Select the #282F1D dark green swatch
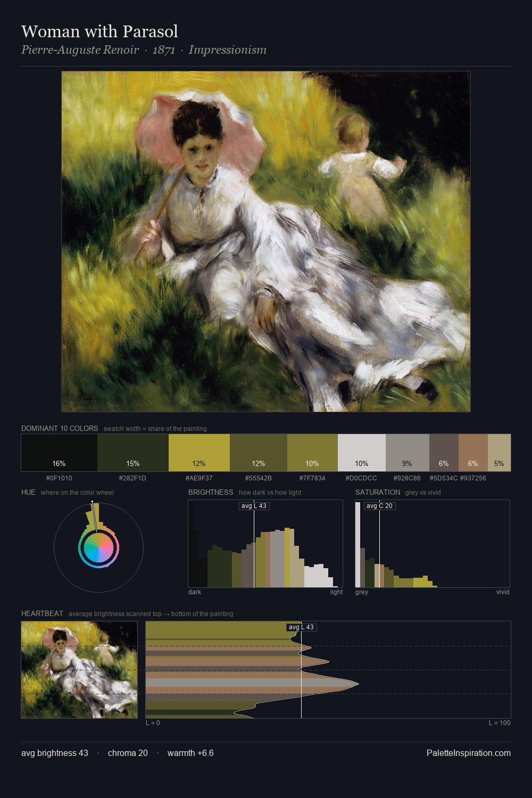 tap(133, 453)
